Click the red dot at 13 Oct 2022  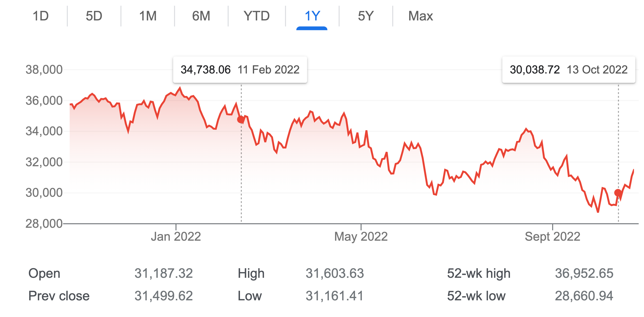point(618,193)
